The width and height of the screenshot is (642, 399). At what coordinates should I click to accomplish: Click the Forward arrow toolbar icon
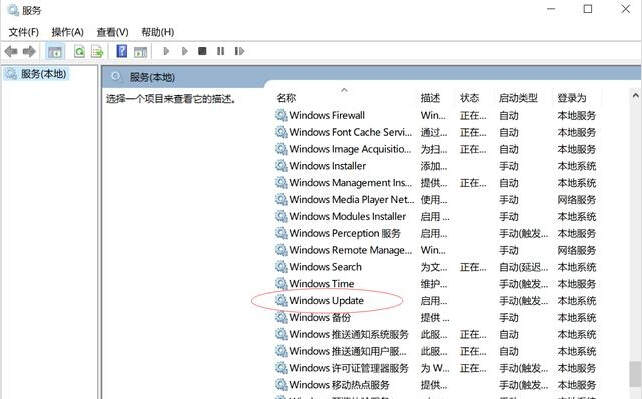click(x=29, y=52)
